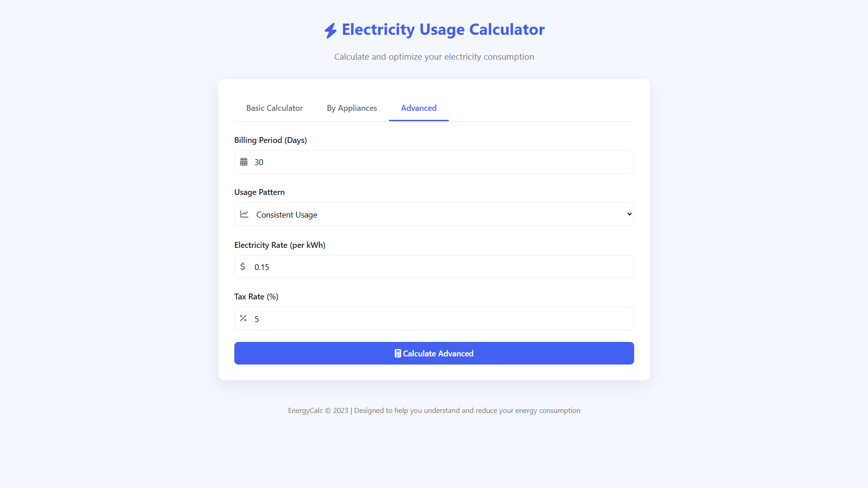Click the Tax Rate (%) label

[x=256, y=297]
